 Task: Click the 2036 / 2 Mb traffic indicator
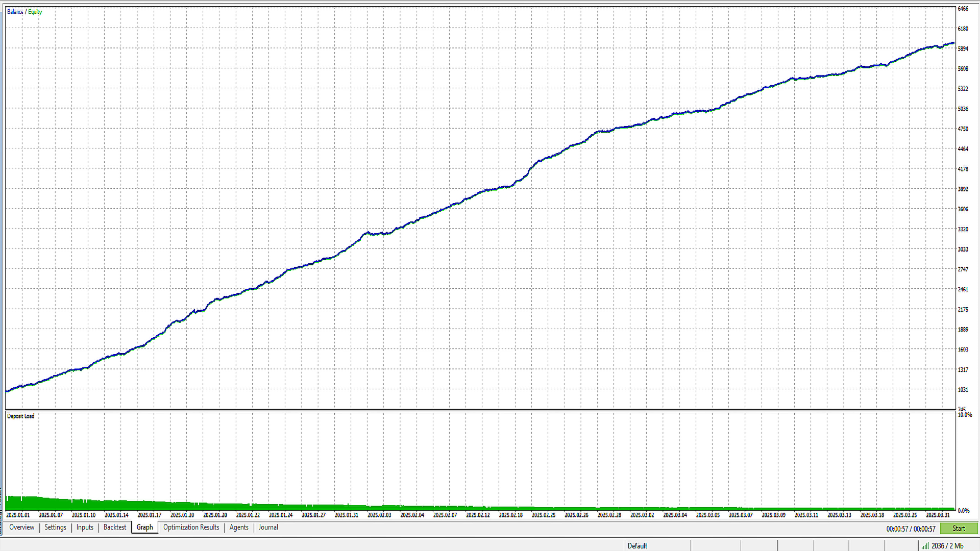pos(947,546)
